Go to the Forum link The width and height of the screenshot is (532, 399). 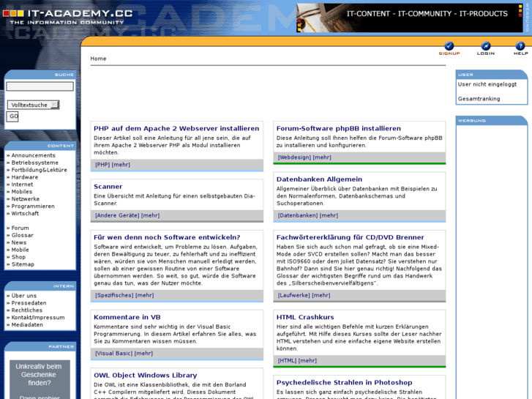(x=20, y=228)
